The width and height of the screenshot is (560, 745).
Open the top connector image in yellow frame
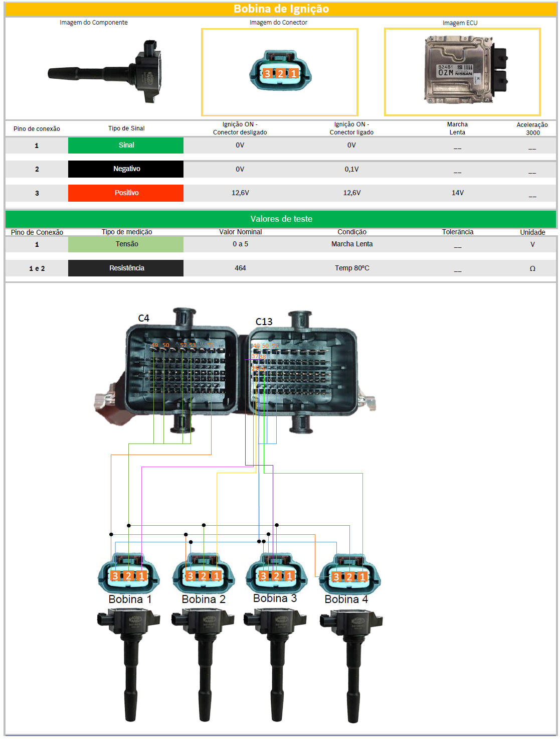coord(280,72)
